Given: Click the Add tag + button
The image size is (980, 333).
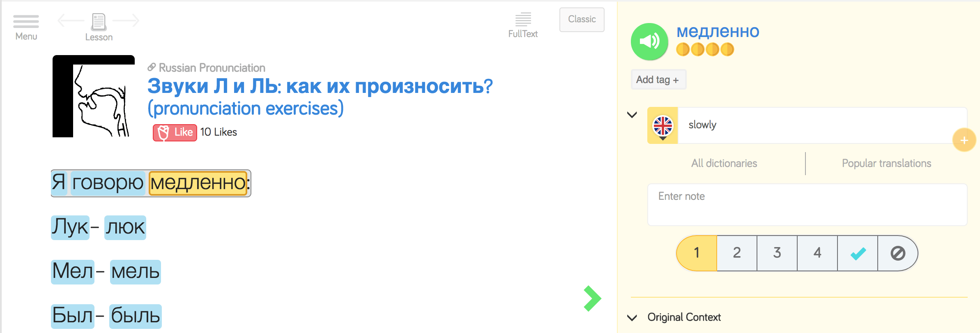Looking at the screenshot, I should point(658,80).
